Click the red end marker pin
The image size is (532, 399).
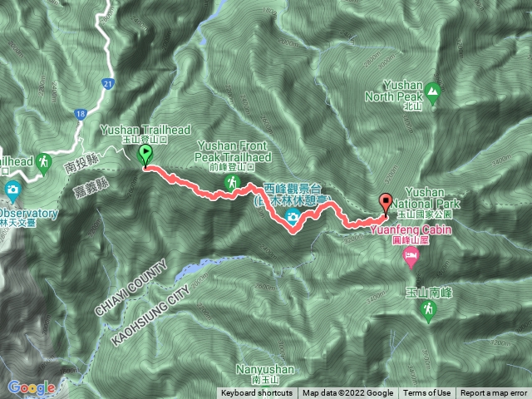click(x=386, y=204)
